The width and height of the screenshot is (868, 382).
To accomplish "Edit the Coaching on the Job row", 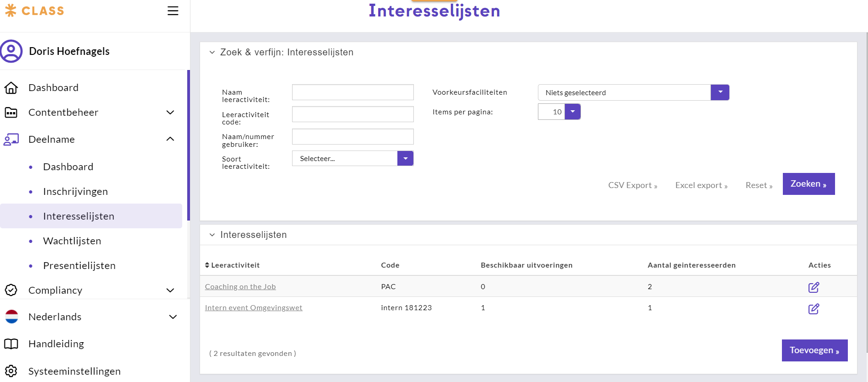I will 813,287.
